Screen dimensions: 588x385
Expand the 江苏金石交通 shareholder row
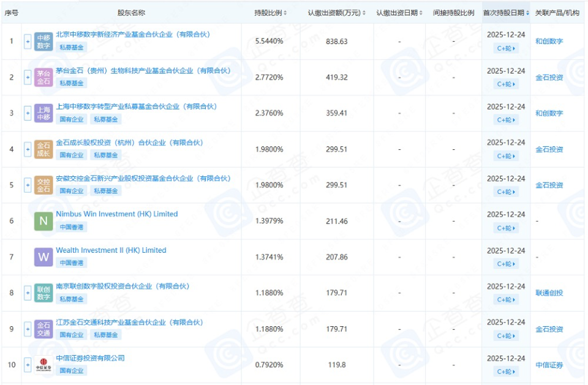click(x=26, y=329)
